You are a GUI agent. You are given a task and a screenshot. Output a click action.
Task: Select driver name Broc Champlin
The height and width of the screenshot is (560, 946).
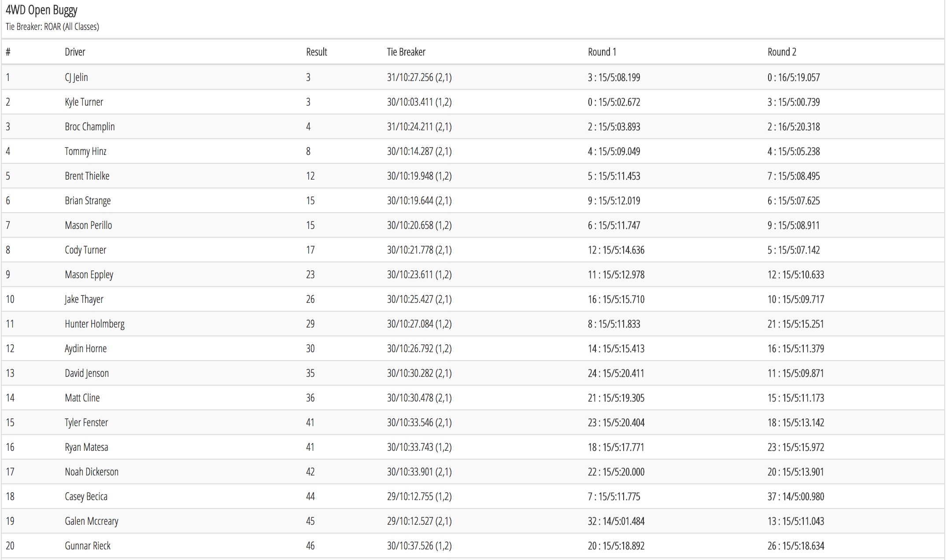pyautogui.click(x=89, y=127)
